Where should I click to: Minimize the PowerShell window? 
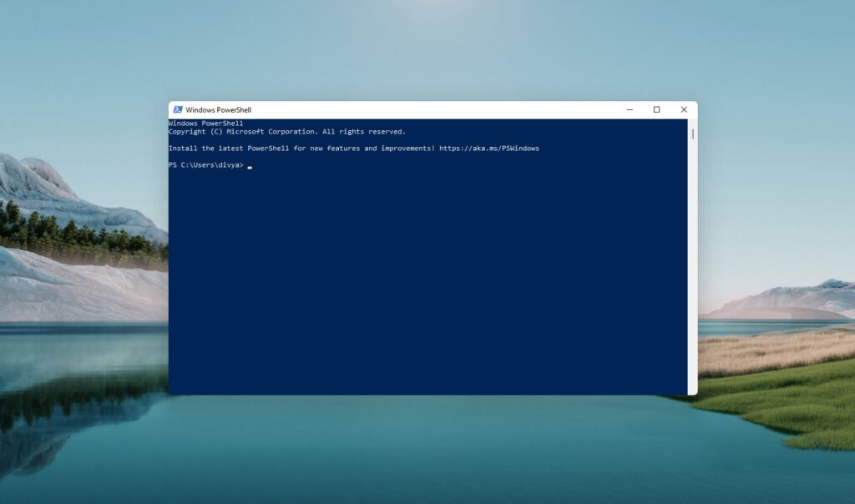pos(628,109)
